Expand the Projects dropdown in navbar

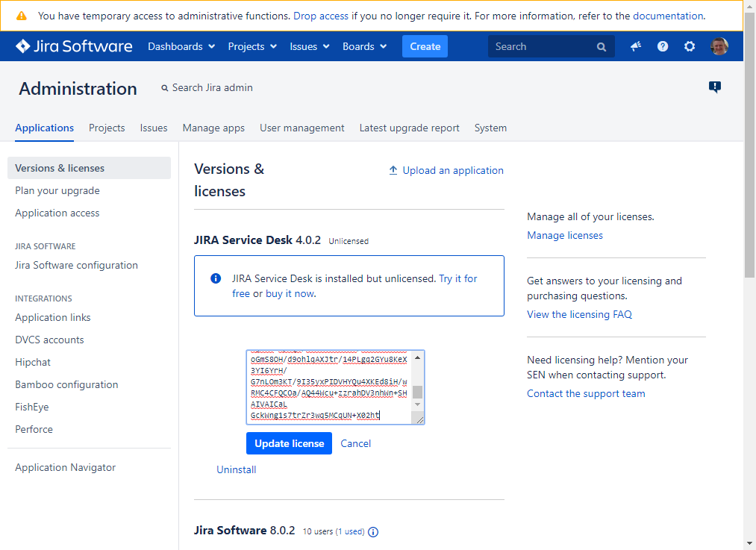[x=252, y=46]
